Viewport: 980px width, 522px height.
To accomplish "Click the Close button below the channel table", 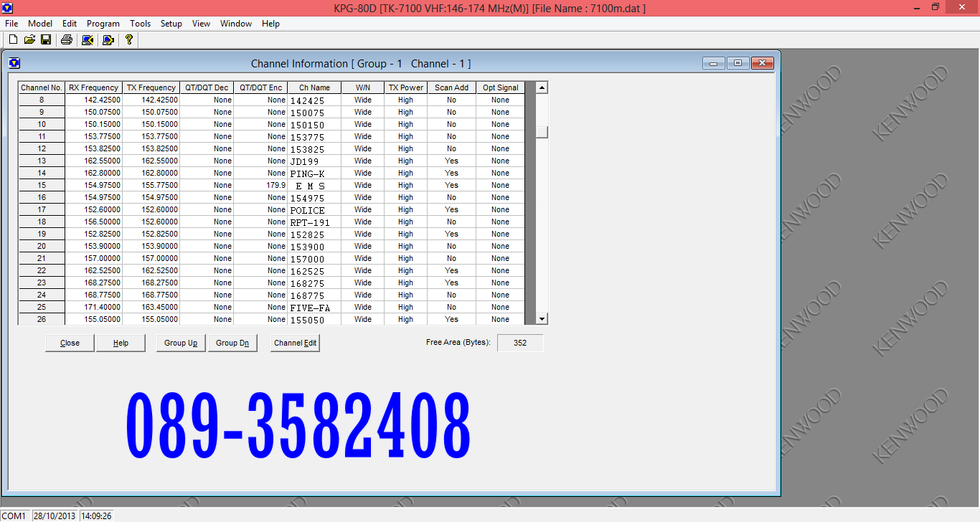I will pos(70,343).
